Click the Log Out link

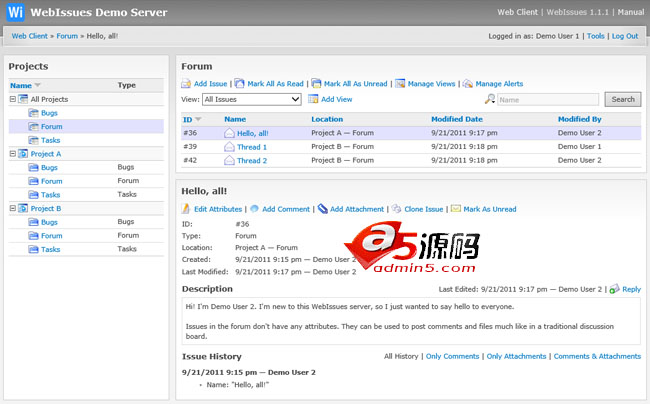coord(625,36)
